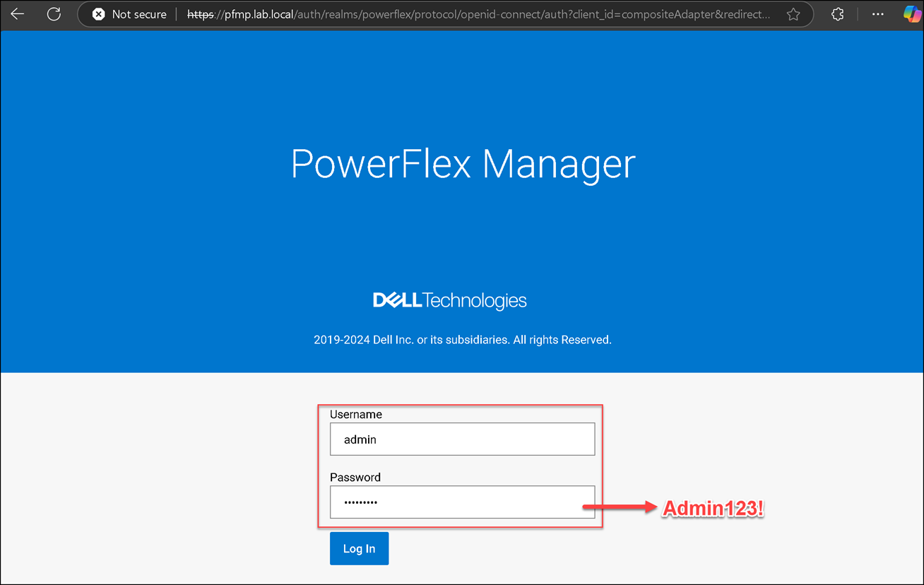Click the browser back arrow
Image resolution: width=924 pixels, height=585 pixels.
(17, 14)
